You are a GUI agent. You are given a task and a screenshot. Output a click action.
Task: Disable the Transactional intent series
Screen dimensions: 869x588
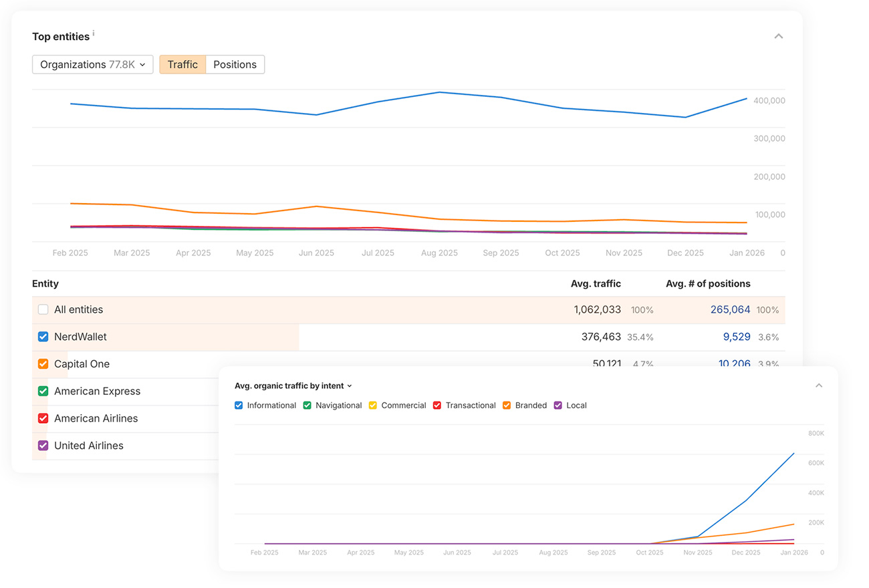pos(437,406)
